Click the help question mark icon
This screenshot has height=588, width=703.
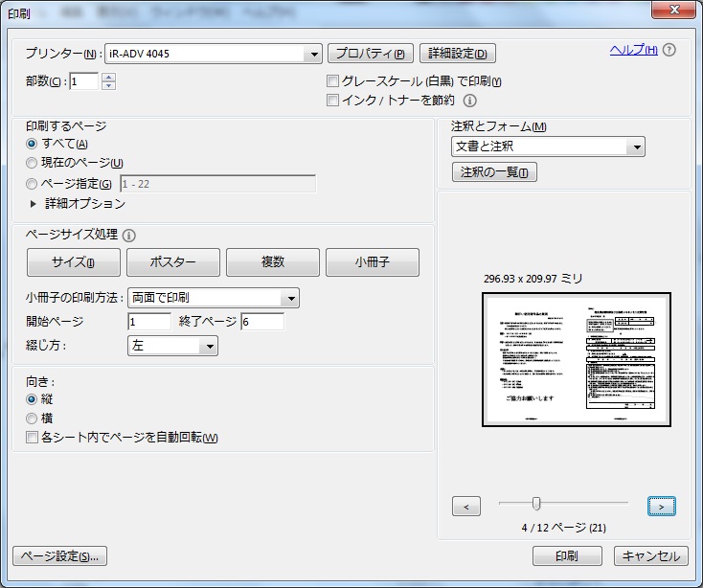(669, 51)
